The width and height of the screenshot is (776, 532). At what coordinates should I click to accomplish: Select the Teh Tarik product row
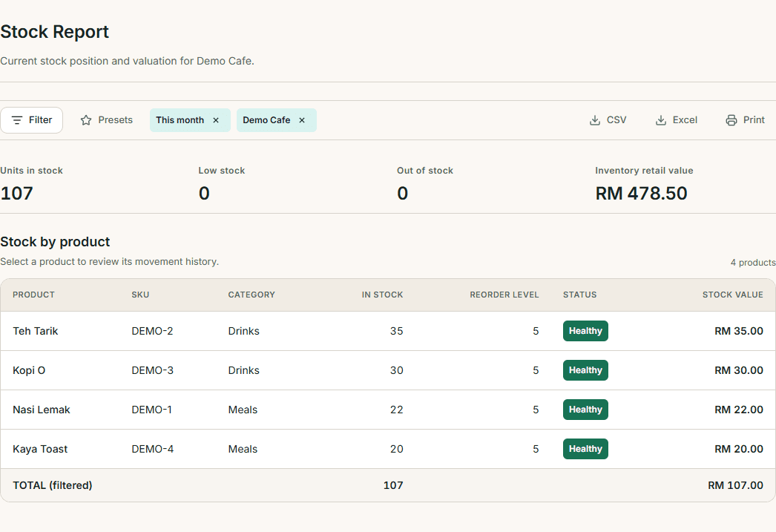pos(388,331)
